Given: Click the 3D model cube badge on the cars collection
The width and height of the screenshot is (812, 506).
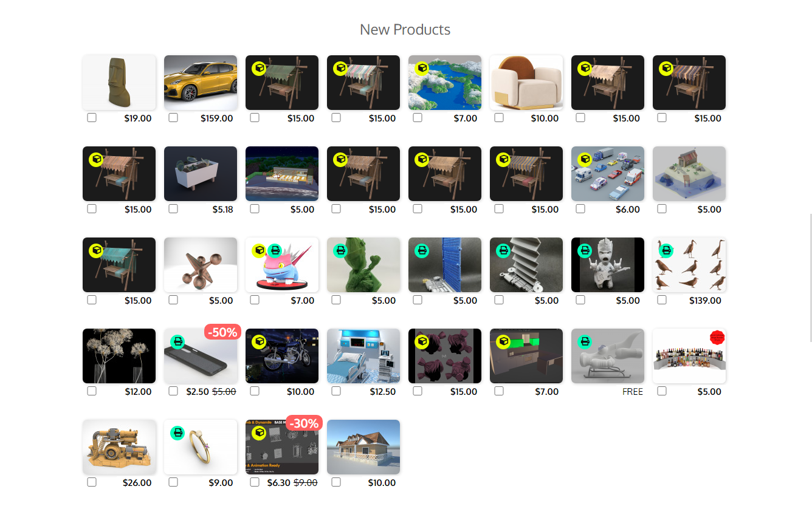Looking at the screenshot, I should [x=584, y=160].
